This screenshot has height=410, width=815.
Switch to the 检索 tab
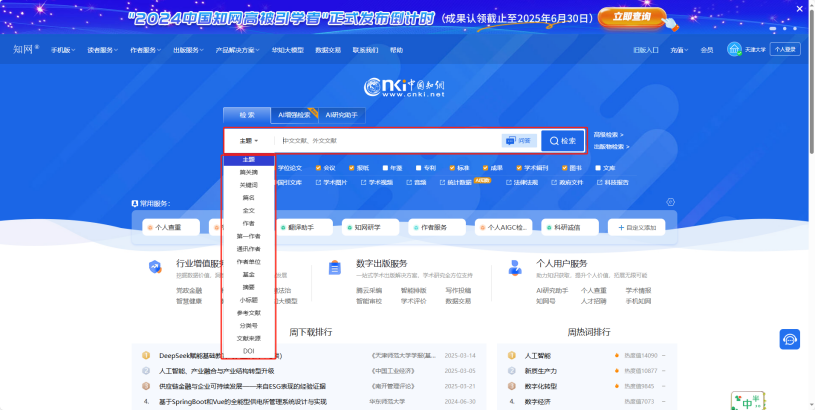(247, 115)
